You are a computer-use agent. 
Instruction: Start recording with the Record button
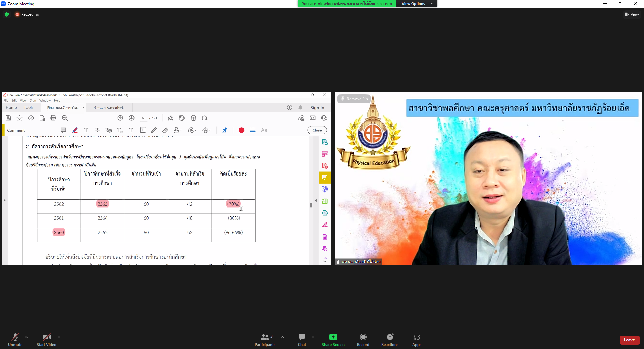[363, 340]
